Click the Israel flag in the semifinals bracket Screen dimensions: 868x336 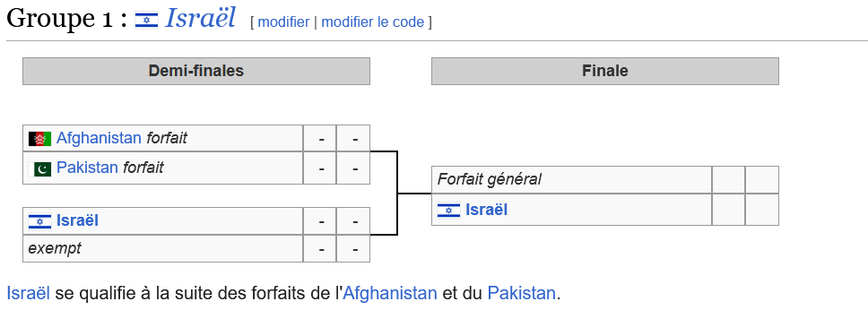click(39, 221)
